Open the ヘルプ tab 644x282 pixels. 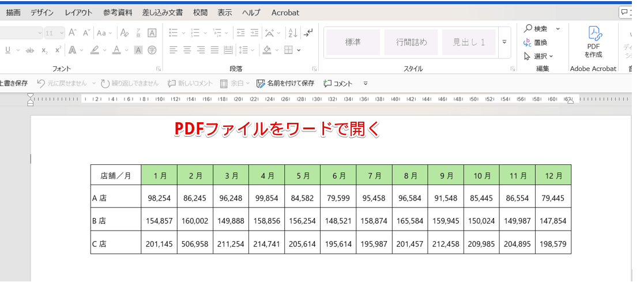coord(251,13)
